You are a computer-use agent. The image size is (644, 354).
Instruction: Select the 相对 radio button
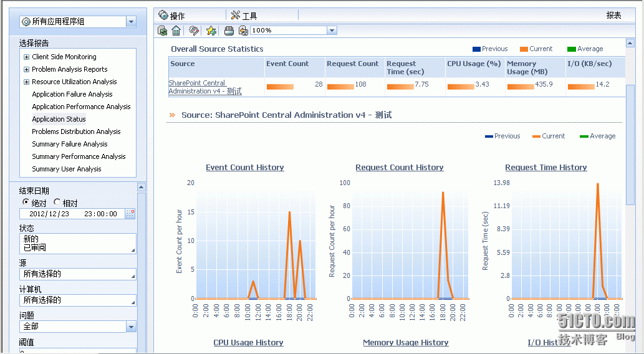pyautogui.click(x=57, y=202)
